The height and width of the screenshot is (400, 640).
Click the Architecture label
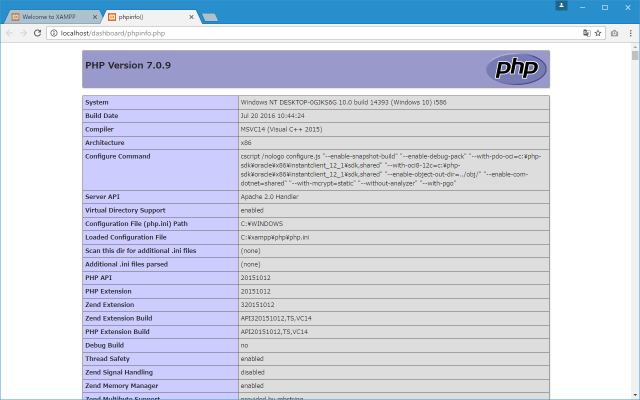click(104, 143)
